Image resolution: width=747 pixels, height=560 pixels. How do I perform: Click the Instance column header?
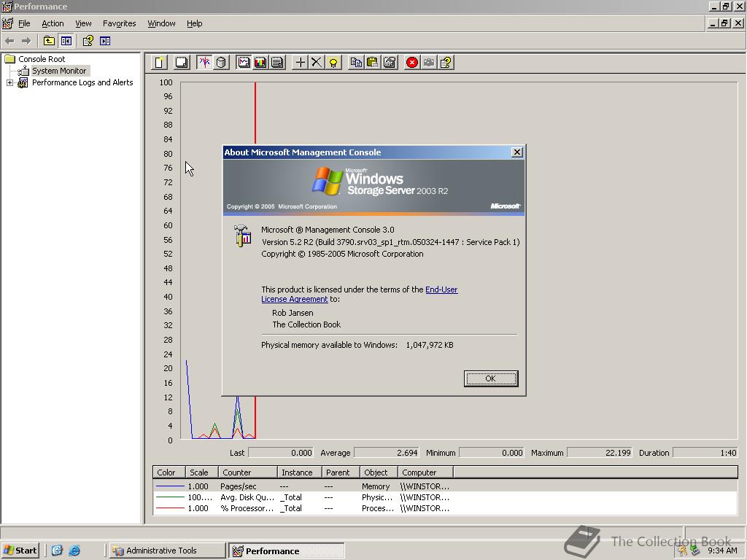(300, 472)
